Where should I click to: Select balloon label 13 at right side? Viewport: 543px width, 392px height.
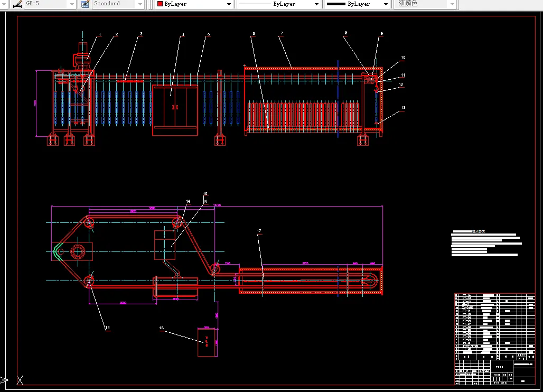[403, 107]
